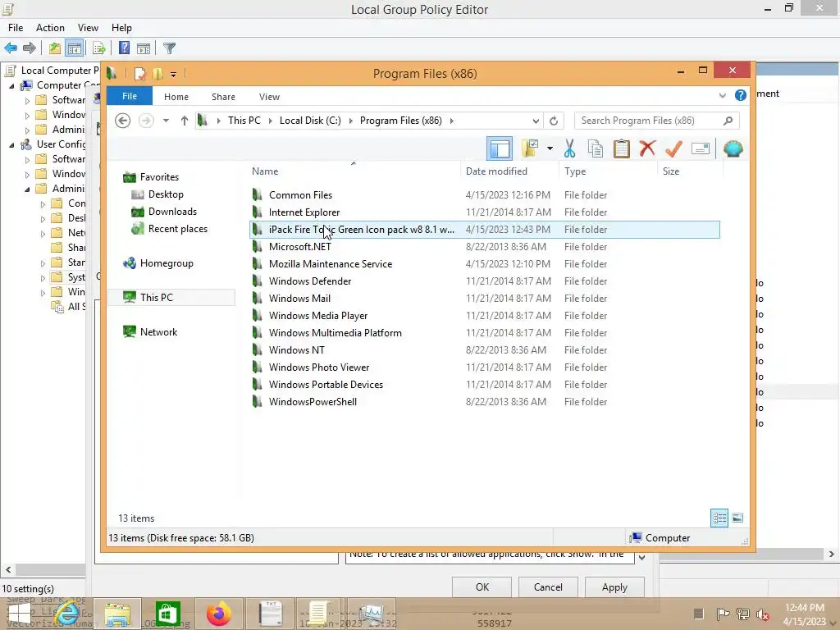The image size is (840, 630).
Task: Click the Search Program Files (x86) box
Action: pos(657,121)
